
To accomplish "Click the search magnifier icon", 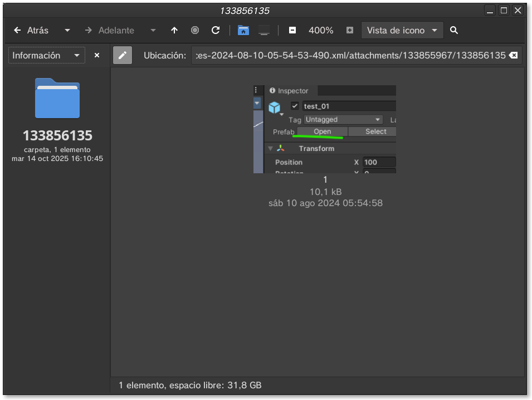I will (454, 31).
